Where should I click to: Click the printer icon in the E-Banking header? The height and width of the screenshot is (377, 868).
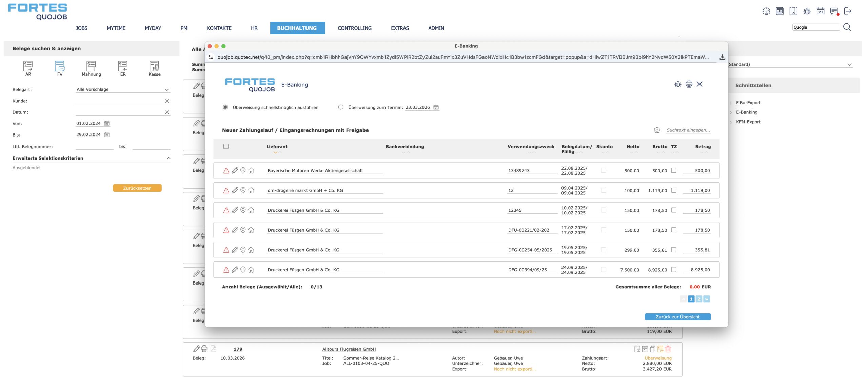tap(689, 84)
